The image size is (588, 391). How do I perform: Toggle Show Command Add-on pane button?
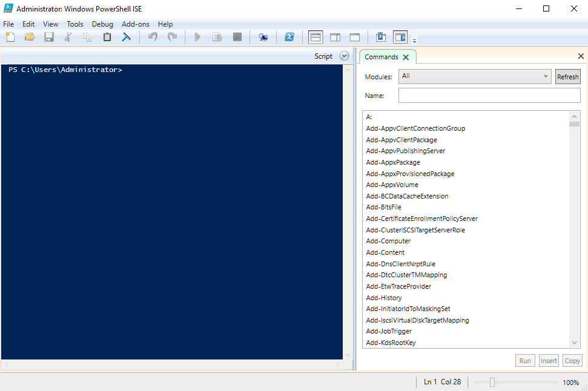point(400,37)
